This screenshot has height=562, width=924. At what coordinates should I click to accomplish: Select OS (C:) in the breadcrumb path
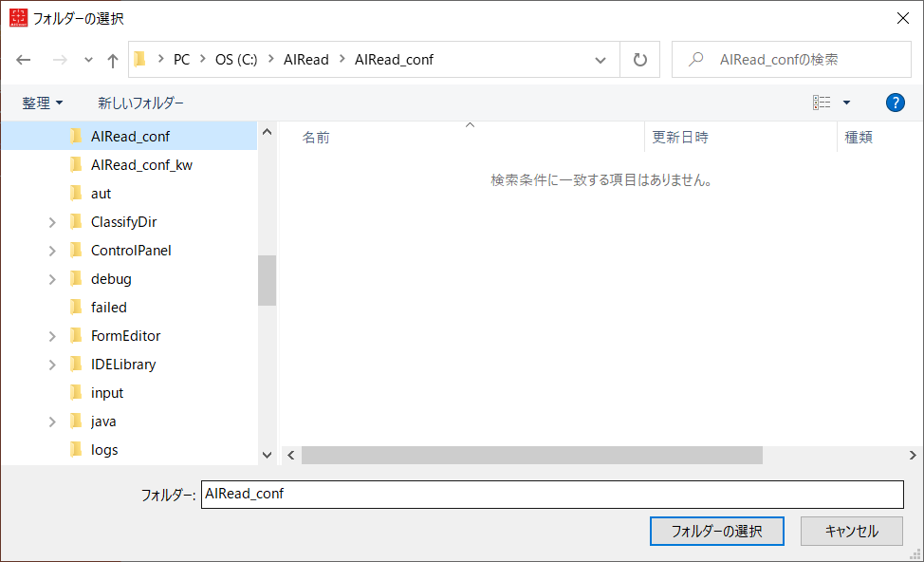click(236, 60)
